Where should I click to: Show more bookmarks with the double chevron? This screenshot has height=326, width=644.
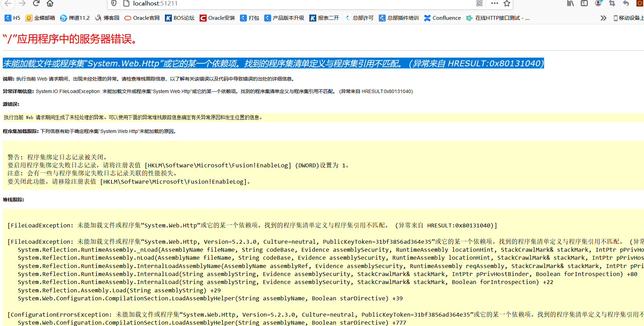603,18
